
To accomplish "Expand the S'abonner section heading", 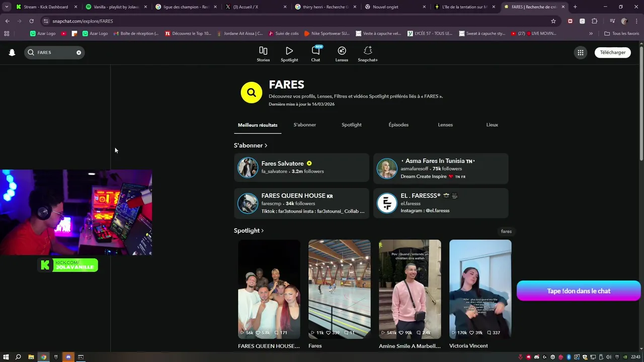I will [x=251, y=145].
